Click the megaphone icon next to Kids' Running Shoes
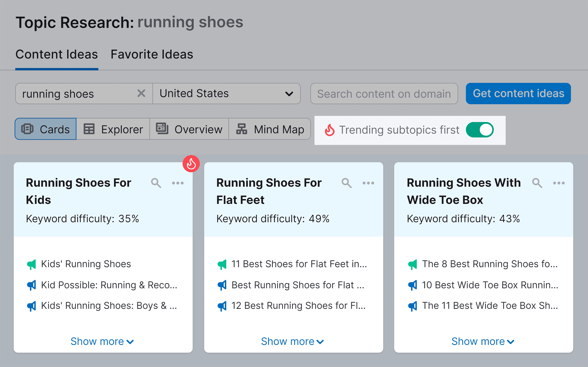588x367 pixels. [32, 264]
